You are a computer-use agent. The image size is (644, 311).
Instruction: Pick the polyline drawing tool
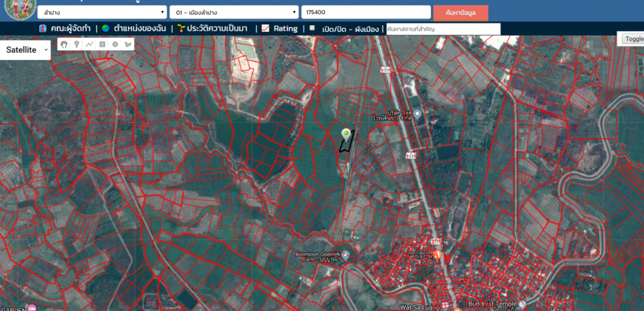90,44
